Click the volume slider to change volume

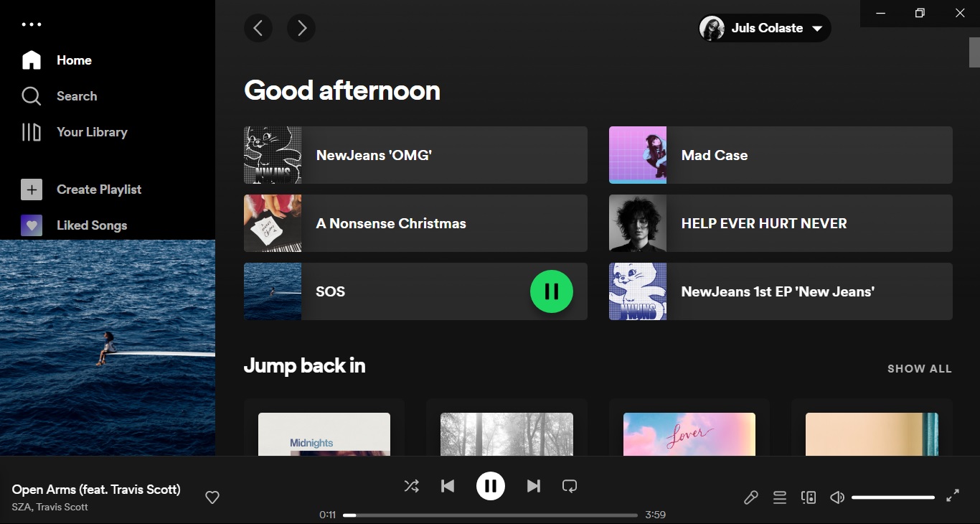tap(892, 497)
